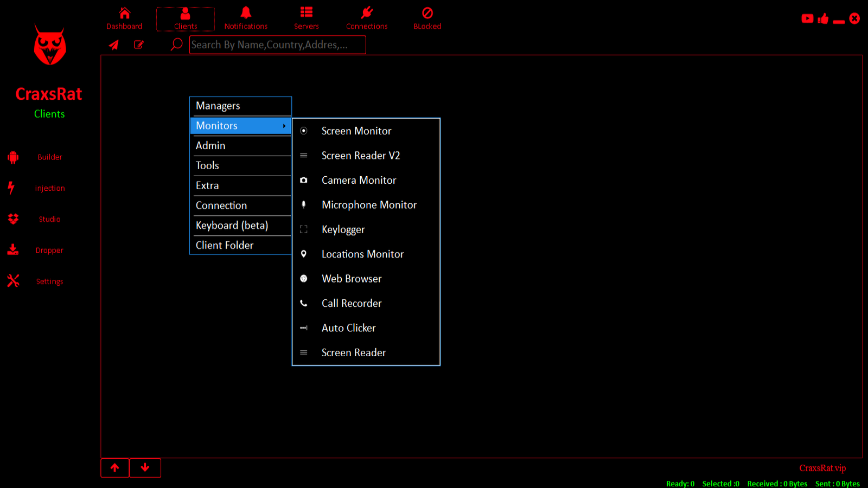Click the 'Selected :0' status text
This screenshot has height=488, width=868.
point(720,484)
